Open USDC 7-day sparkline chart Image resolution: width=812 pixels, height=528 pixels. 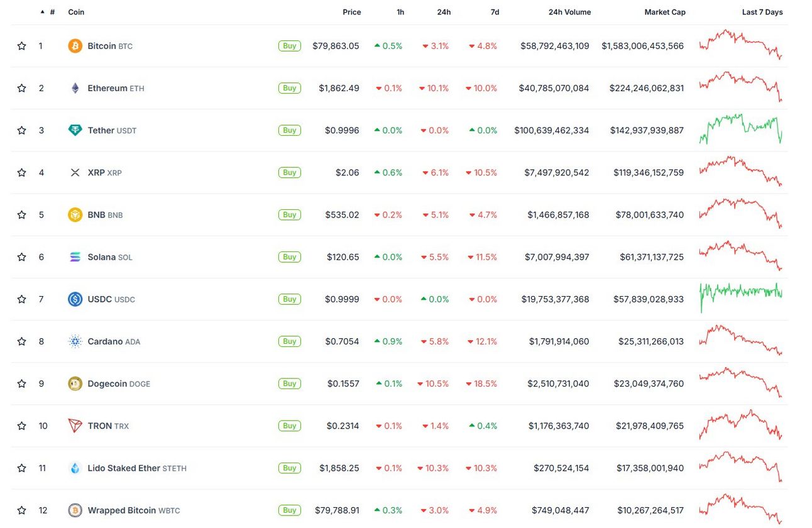pyautogui.click(x=741, y=297)
